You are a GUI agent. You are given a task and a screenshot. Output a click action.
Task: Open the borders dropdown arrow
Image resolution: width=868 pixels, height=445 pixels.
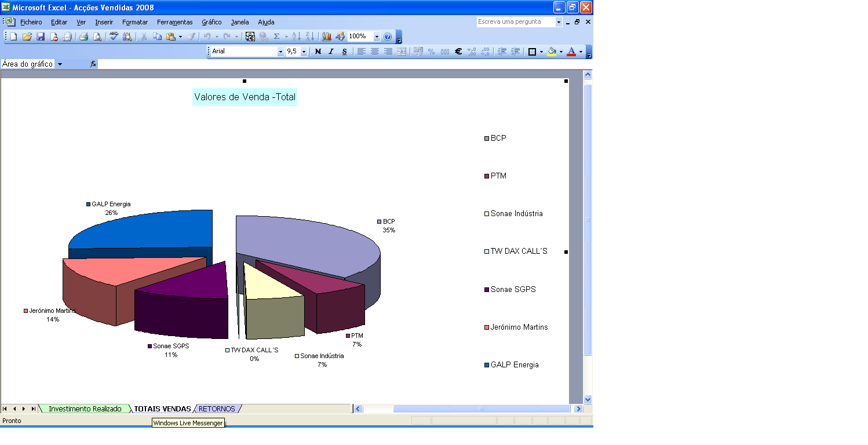542,52
